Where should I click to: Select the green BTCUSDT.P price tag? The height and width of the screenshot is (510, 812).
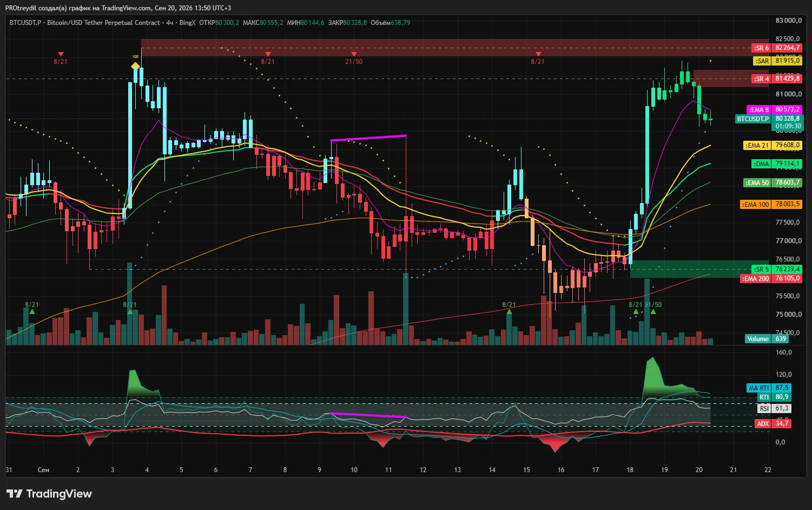tap(753, 119)
